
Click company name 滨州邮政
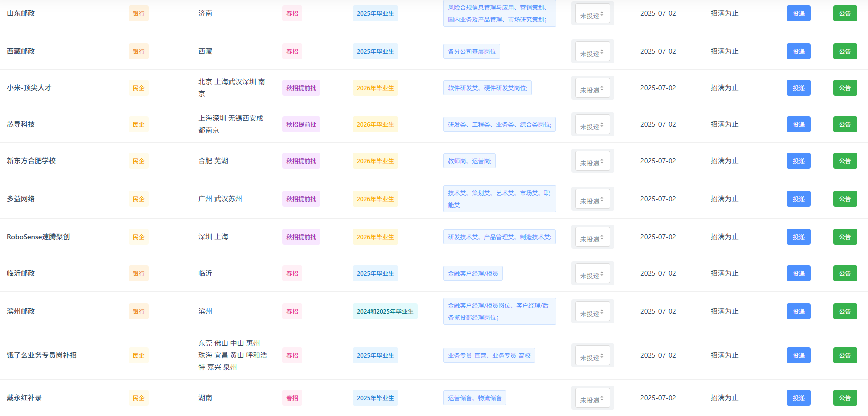tap(21, 311)
